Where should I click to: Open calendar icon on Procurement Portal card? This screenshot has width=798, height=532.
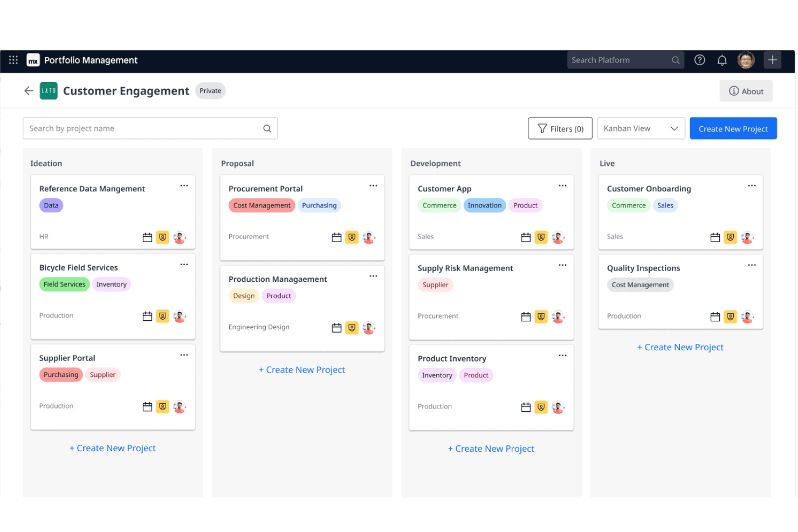pyautogui.click(x=336, y=237)
